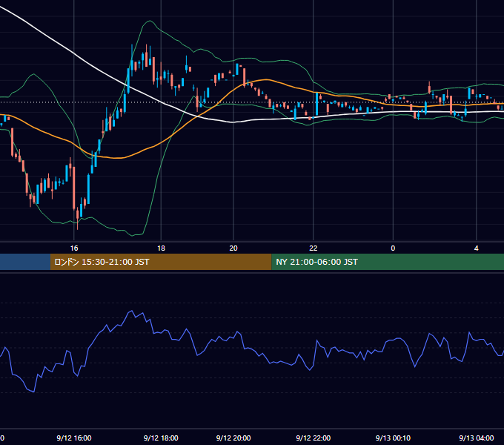Click the 9/12 16:00 date label
This screenshot has width=504, height=445.
74,438
